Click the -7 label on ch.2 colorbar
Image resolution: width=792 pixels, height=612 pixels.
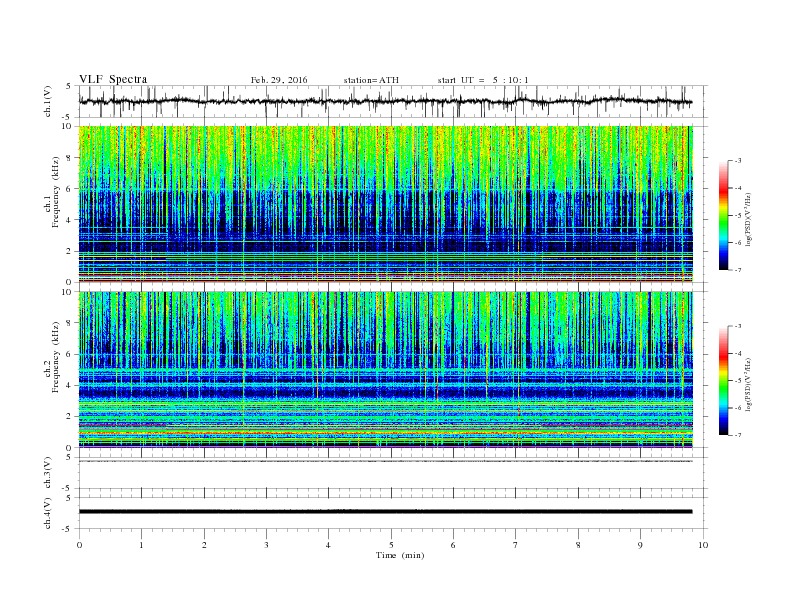[737, 435]
